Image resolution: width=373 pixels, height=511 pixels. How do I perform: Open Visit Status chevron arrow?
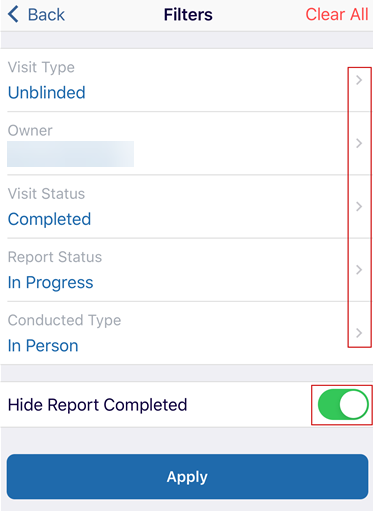[x=359, y=206]
